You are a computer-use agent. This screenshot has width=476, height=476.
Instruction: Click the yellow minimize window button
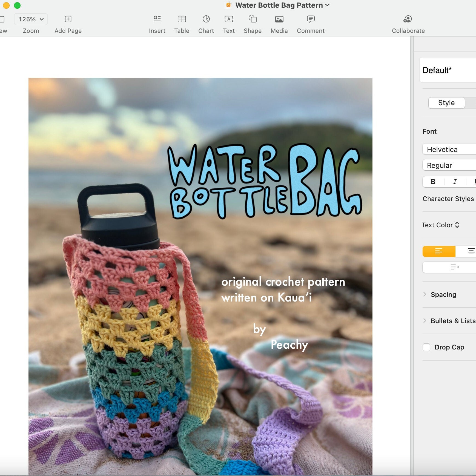click(6, 5)
